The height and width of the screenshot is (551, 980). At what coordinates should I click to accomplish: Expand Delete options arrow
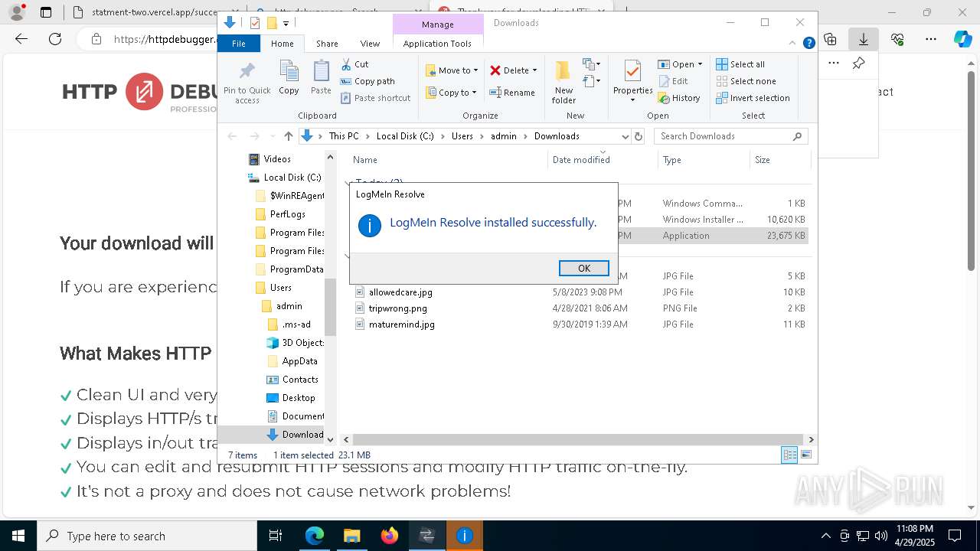pyautogui.click(x=534, y=70)
